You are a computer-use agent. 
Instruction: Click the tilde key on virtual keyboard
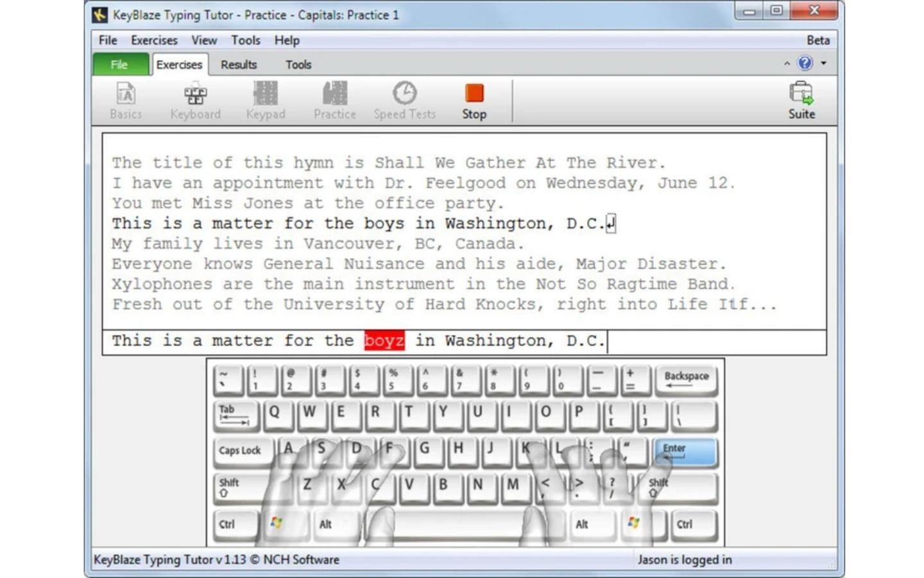228,380
